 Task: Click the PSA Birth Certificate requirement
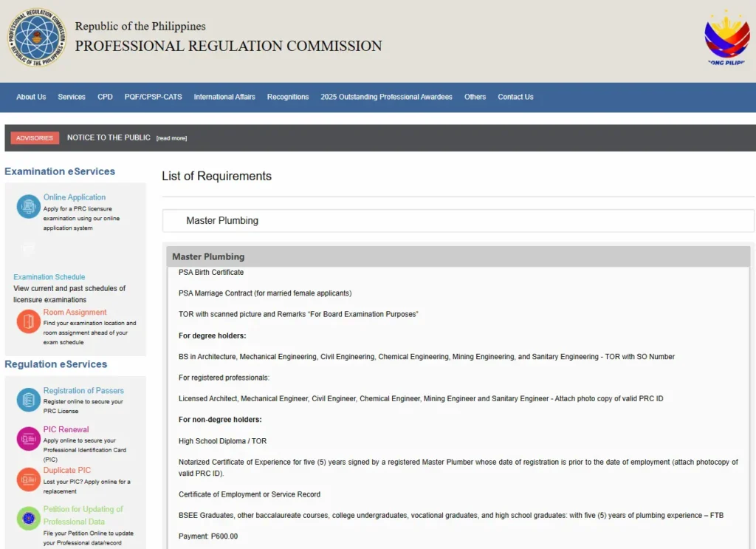pos(211,273)
